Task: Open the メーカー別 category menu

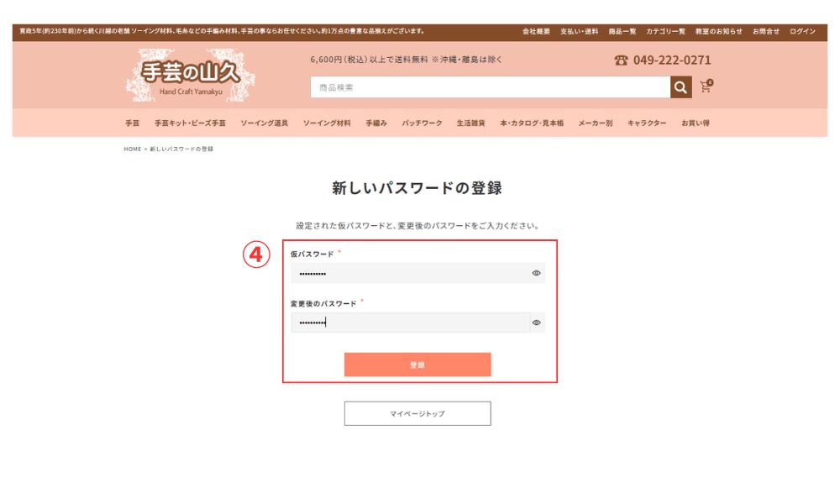Action: tap(596, 123)
